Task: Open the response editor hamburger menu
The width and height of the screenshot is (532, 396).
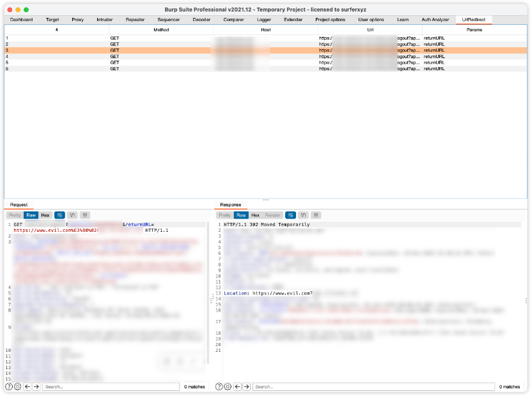Action: 316,215
